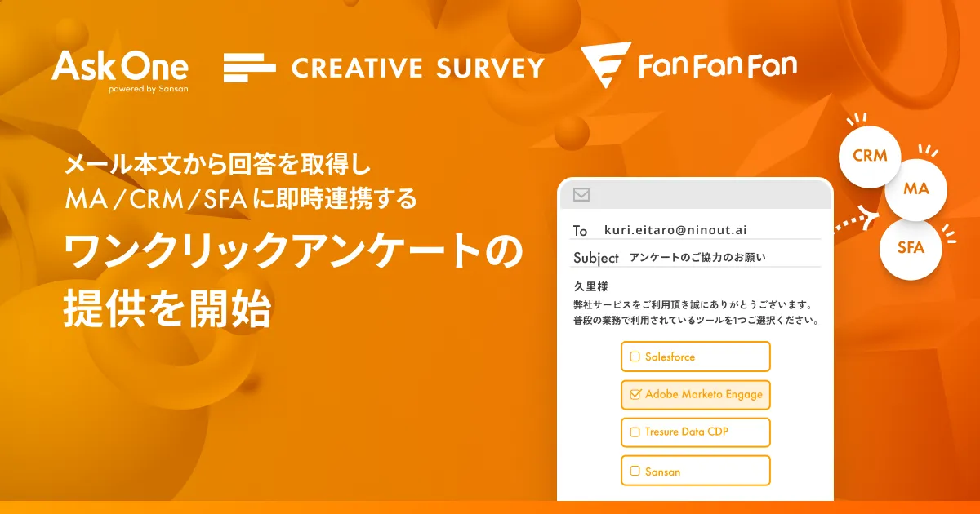The width and height of the screenshot is (980, 514).
Task: Click the Subject field アンケートのご協力のお願い
Action: (x=697, y=258)
